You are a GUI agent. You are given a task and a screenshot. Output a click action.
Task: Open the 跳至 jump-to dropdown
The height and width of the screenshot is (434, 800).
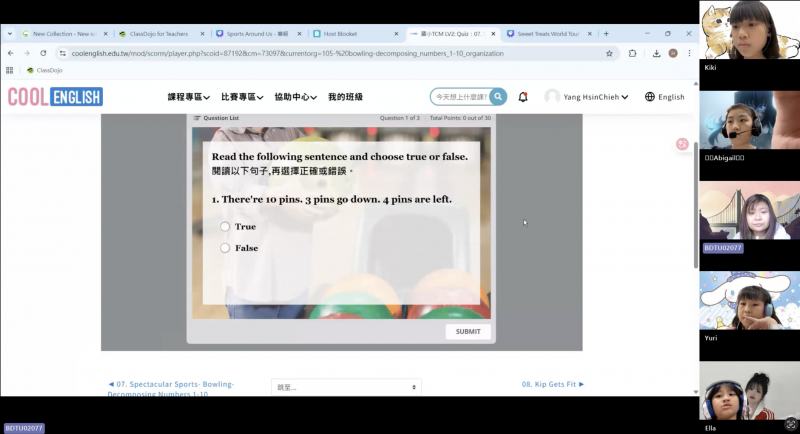346,387
